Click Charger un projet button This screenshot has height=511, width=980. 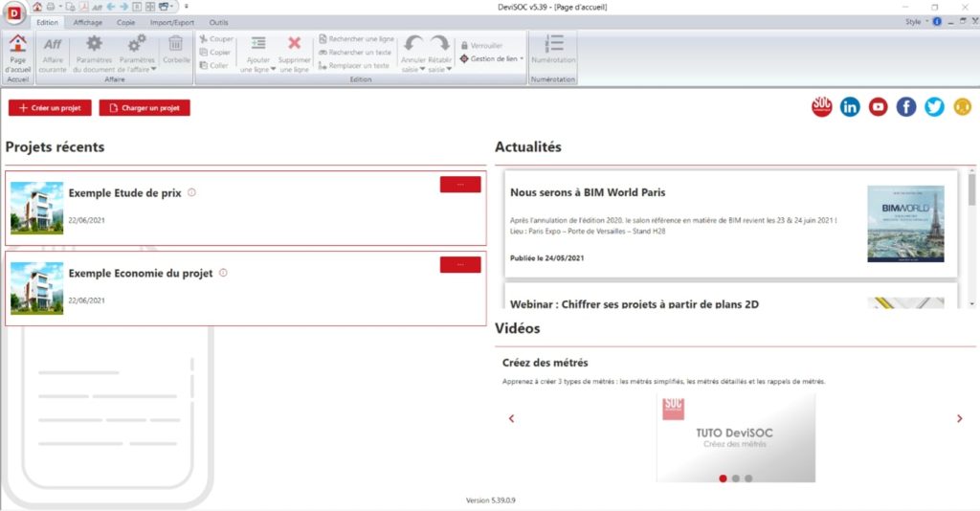[x=145, y=107]
